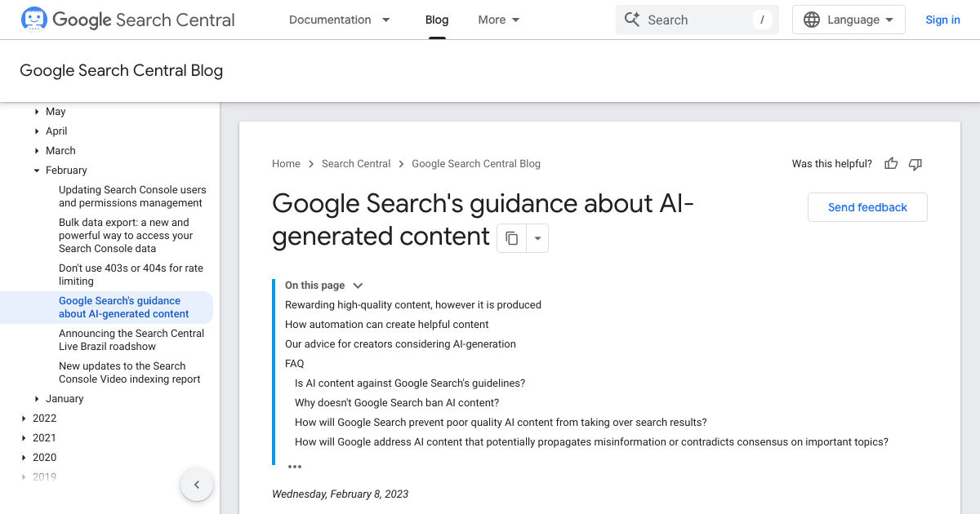Click the Google Search Central site title

click(144, 20)
